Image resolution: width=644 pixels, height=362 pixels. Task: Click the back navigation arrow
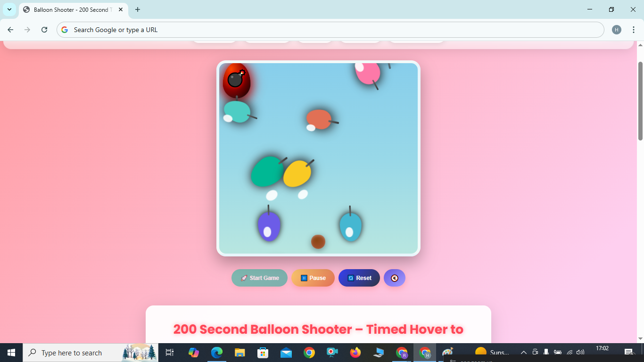click(x=10, y=29)
